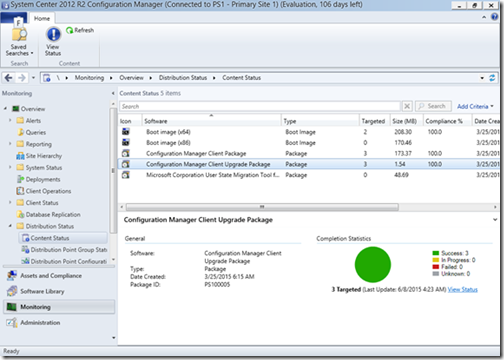Open the Reporting folder

34,144
